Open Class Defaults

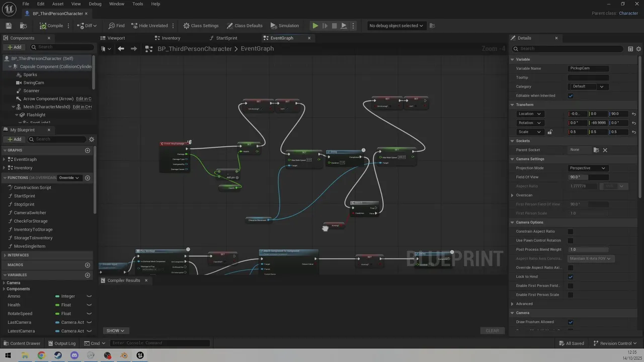[245, 26]
